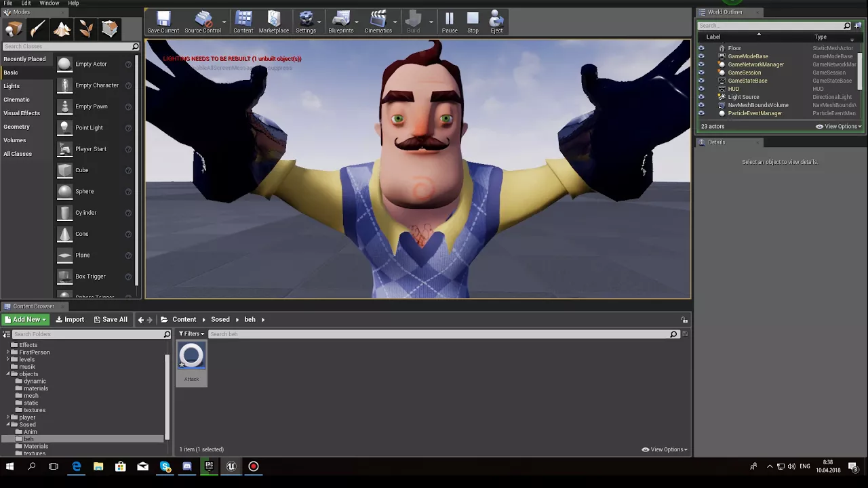Viewport: 868px width, 488px height.
Task: Select the All Classes placement category
Action: tap(18, 154)
